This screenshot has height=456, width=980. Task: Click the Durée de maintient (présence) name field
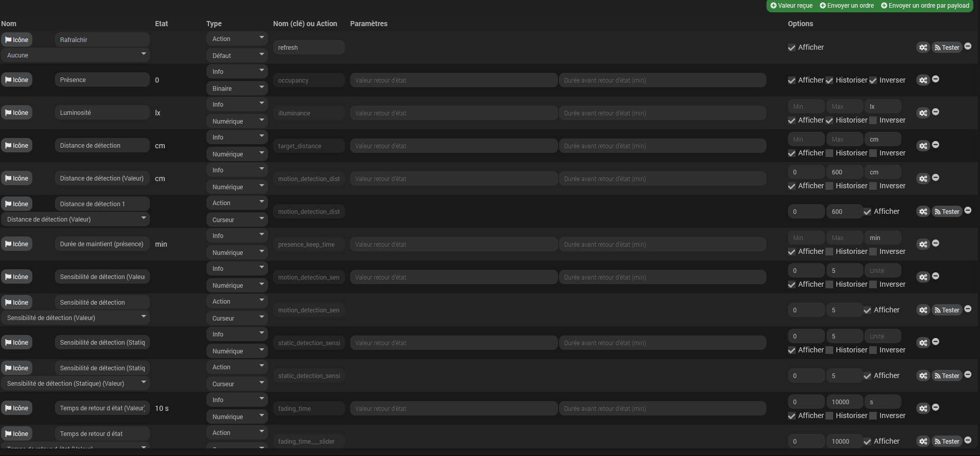pyautogui.click(x=102, y=244)
